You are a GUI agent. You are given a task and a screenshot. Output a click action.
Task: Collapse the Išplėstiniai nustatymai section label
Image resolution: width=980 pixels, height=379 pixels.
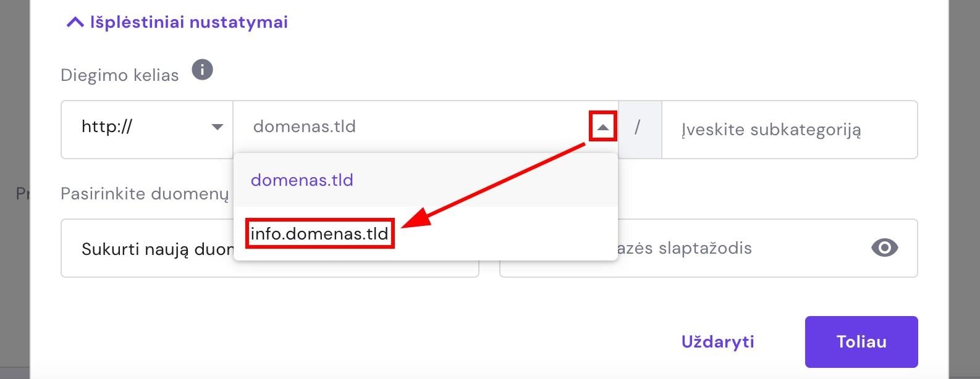[x=188, y=22]
